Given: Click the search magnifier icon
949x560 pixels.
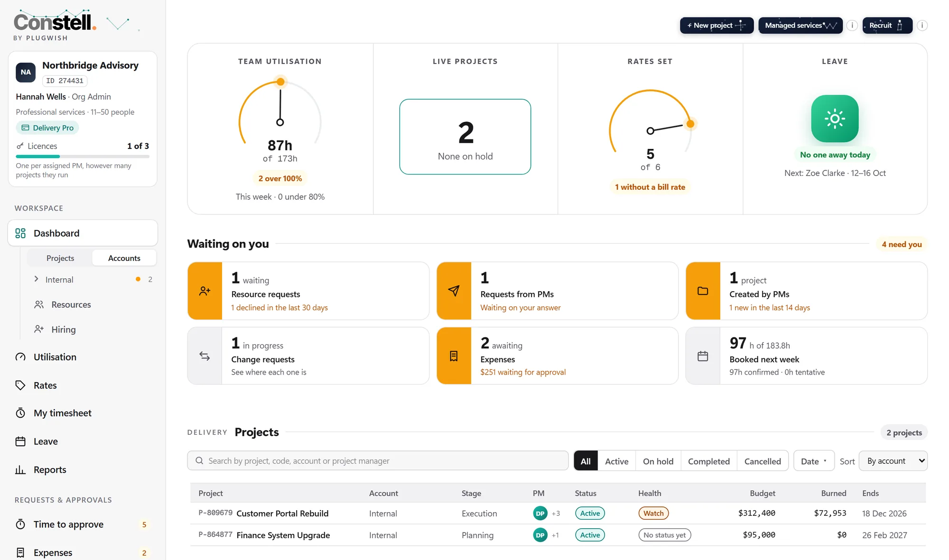Looking at the screenshot, I should pyautogui.click(x=199, y=460).
